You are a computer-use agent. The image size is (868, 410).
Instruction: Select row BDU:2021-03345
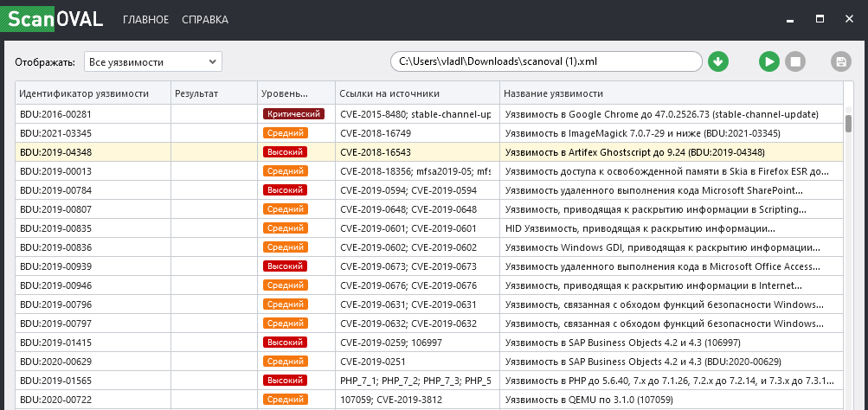point(429,133)
